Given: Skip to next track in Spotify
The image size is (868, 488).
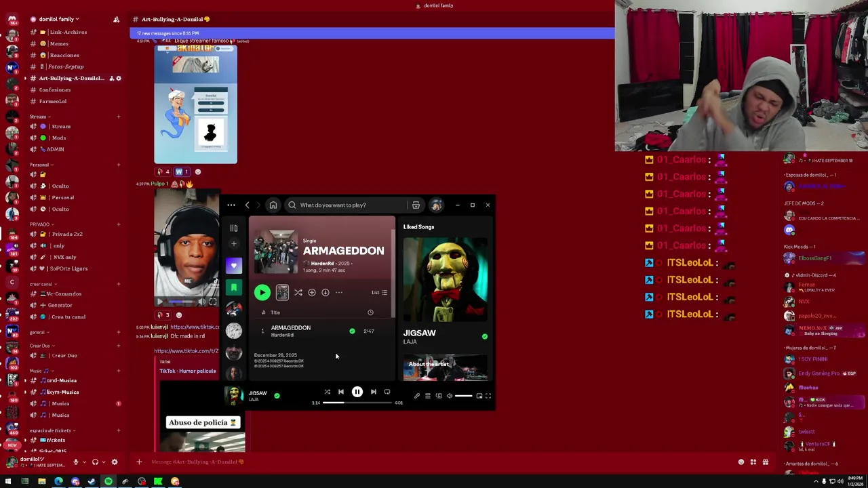Looking at the screenshot, I should click(373, 392).
